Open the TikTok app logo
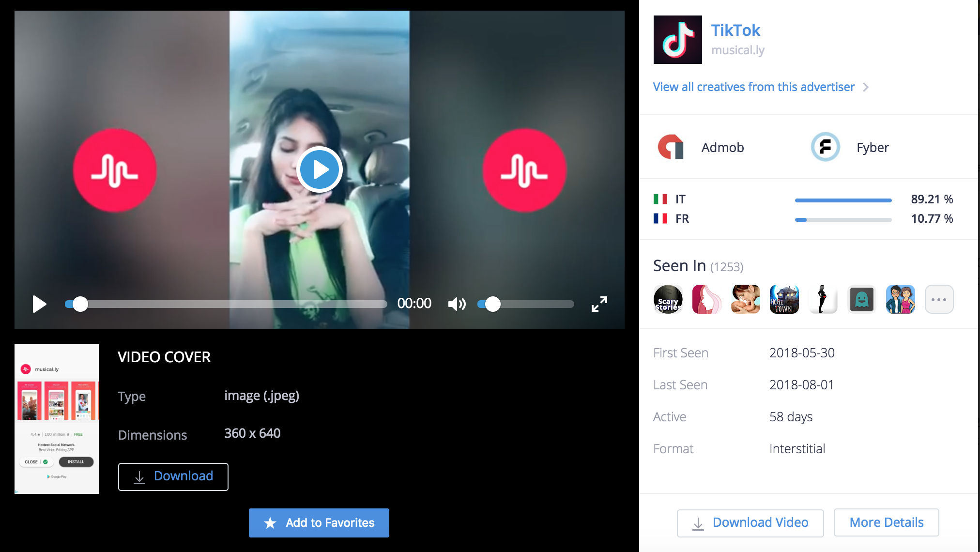The image size is (980, 552). [x=677, y=40]
